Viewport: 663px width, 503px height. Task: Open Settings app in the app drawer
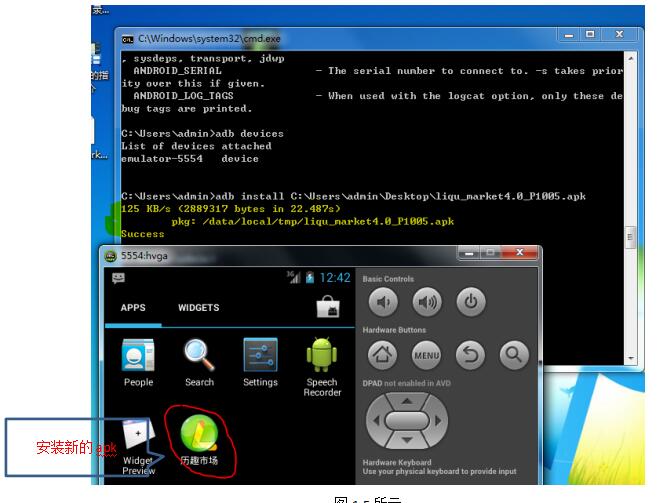(260, 362)
